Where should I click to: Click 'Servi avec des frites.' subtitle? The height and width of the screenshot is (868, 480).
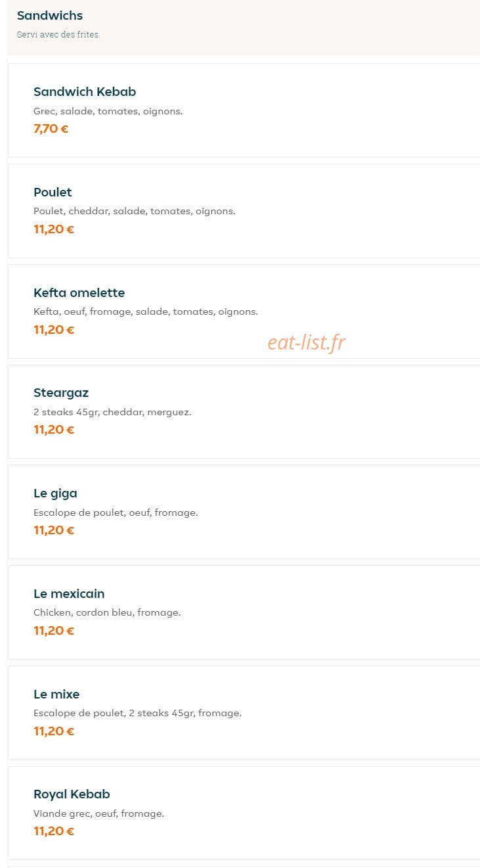click(x=58, y=34)
